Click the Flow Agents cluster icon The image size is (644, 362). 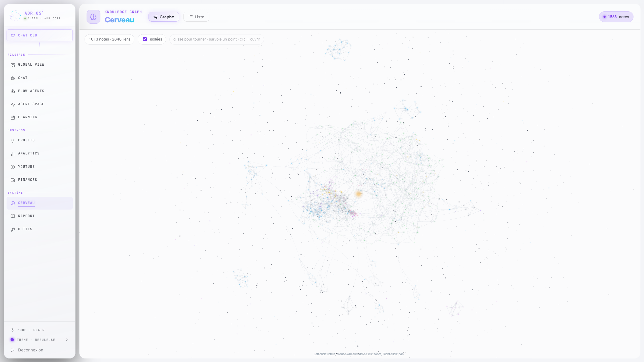coord(13,91)
